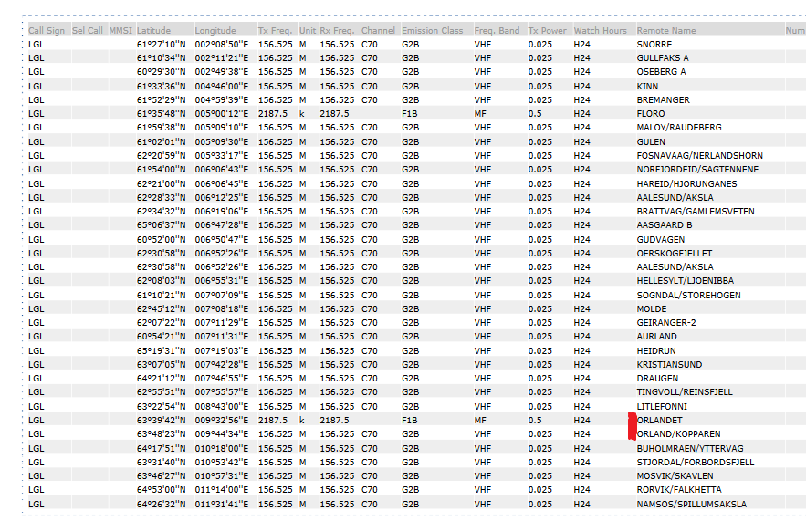Select the SNORRE remote name cell
Image resolution: width=806 pixels, height=532 pixels.
pyautogui.click(x=654, y=44)
